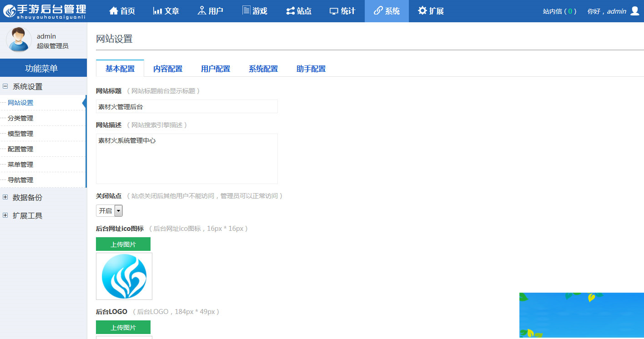The height and width of the screenshot is (339, 644).
Task: Click inside the 网站标题 input field
Action: click(186, 106)
